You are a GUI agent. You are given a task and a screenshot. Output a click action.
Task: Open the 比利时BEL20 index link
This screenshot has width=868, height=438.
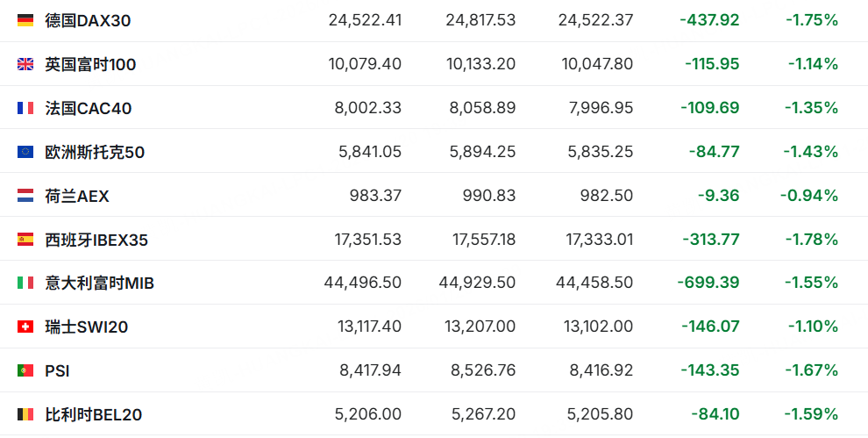(x=94, y=415)
